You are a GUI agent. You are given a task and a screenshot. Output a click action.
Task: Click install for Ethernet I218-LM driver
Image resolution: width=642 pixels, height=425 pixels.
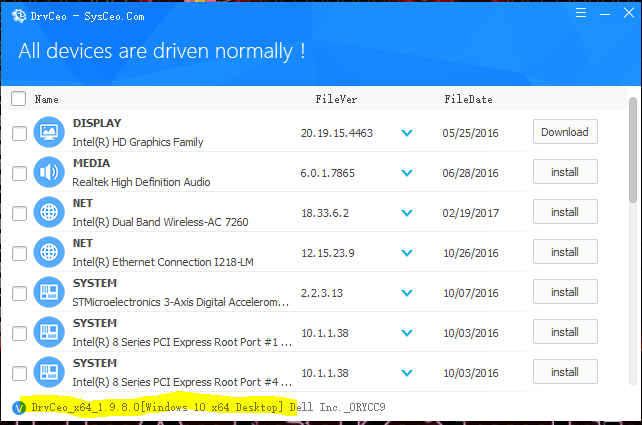(565, 252)
